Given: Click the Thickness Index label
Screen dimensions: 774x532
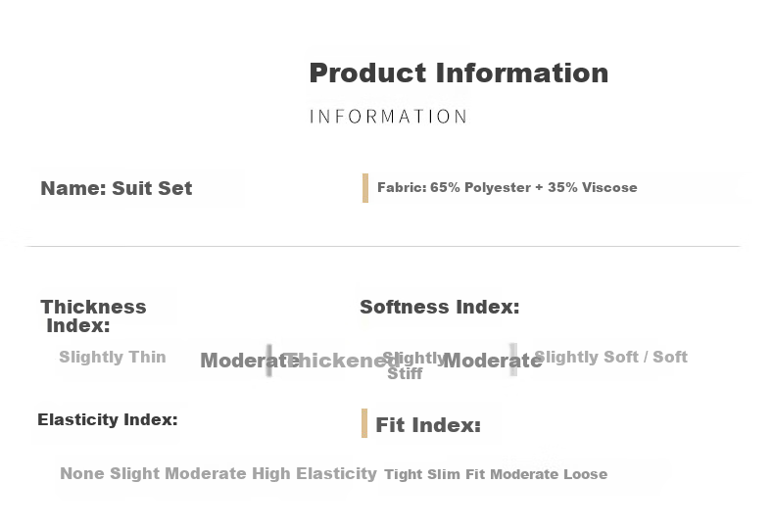Looking at the screenshot, I should coord(93,315).
